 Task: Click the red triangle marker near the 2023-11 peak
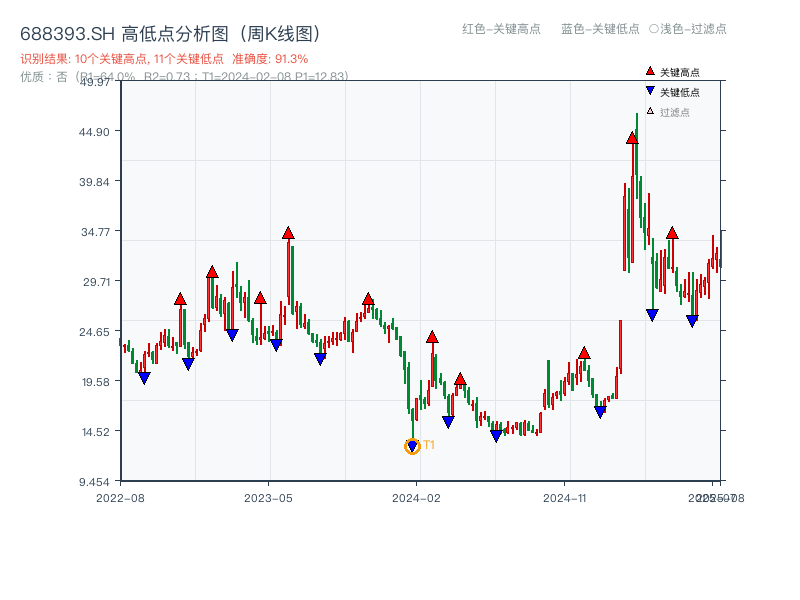tap(368, 297)
